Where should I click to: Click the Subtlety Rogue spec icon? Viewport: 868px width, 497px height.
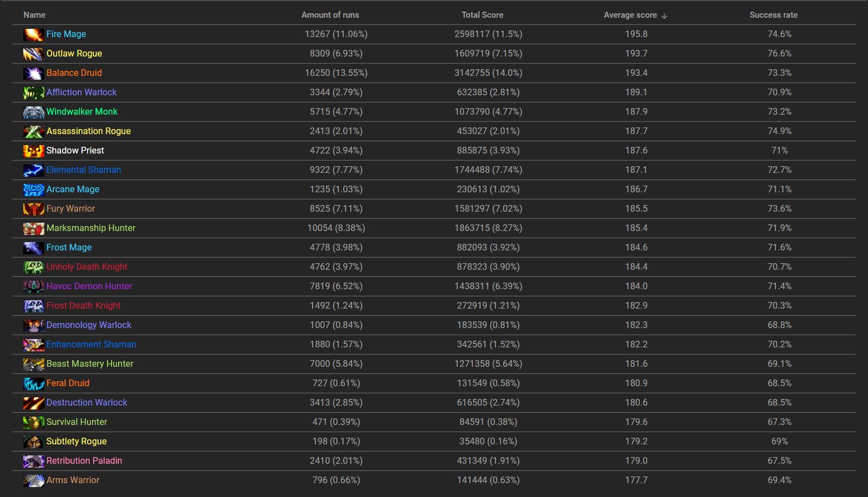tap(33, 442)
